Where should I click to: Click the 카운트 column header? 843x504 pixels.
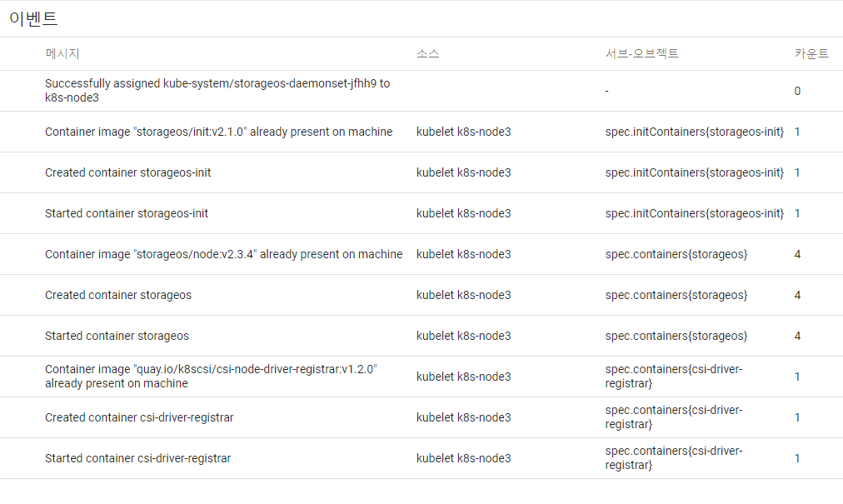click(811, 54)
